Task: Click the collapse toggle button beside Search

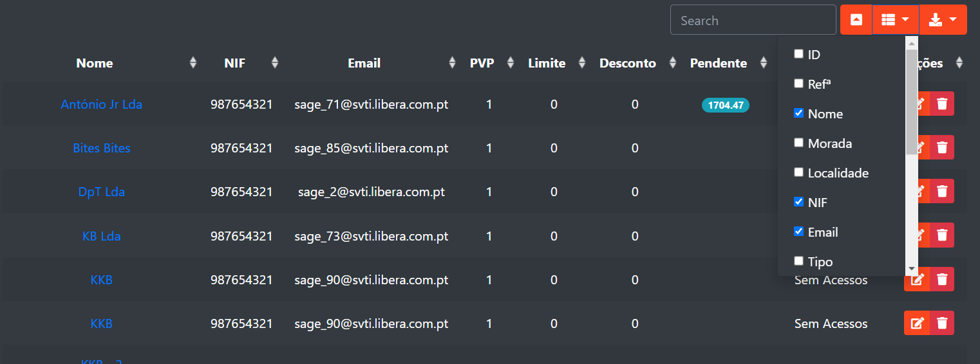Action: 856,20
